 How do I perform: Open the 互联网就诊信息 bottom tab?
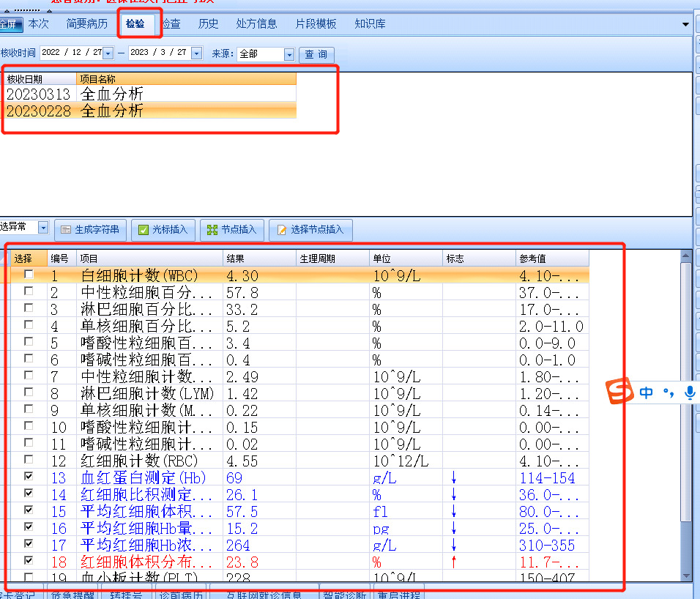264,595
